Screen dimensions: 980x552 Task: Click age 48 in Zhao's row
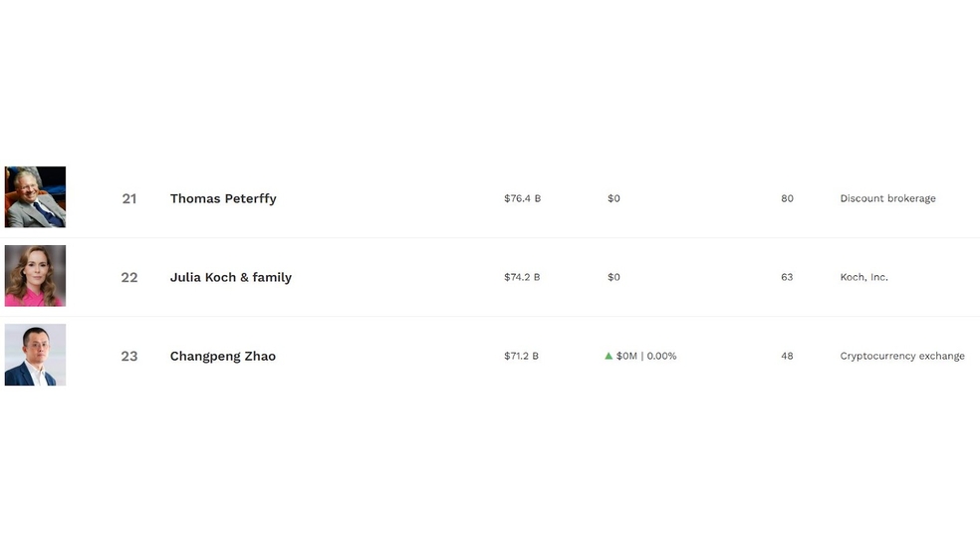787,356
